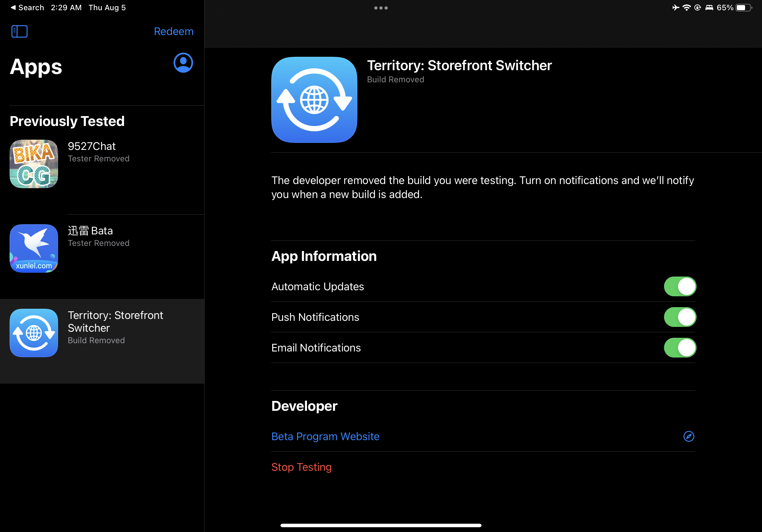Open the account profile icon
Viewport: 762px width, 532px height.
point(183,63)
